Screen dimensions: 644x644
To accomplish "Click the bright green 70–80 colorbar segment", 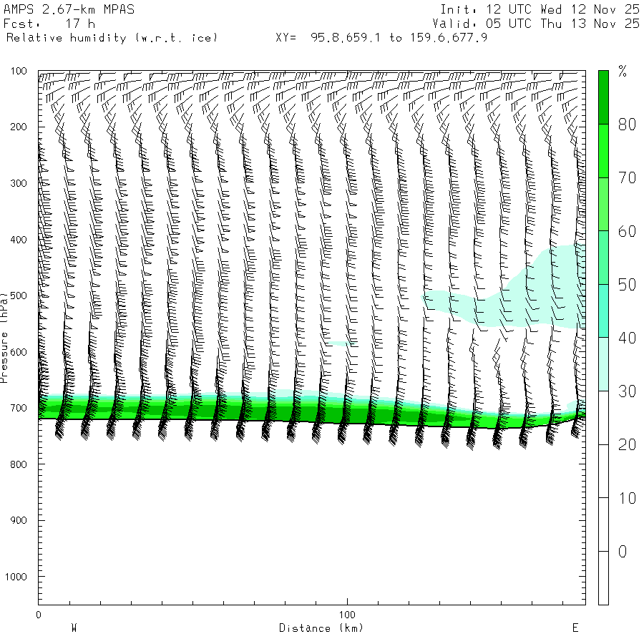I will (603, 151).
